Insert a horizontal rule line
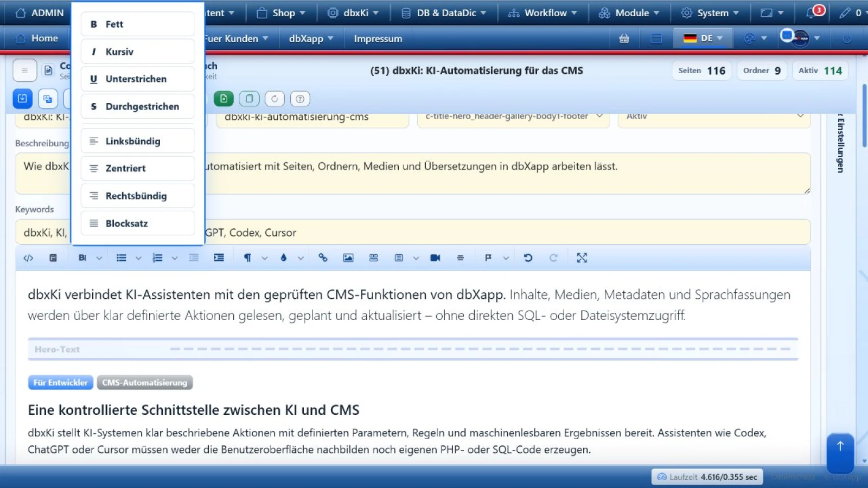 (x=460, y=258)
